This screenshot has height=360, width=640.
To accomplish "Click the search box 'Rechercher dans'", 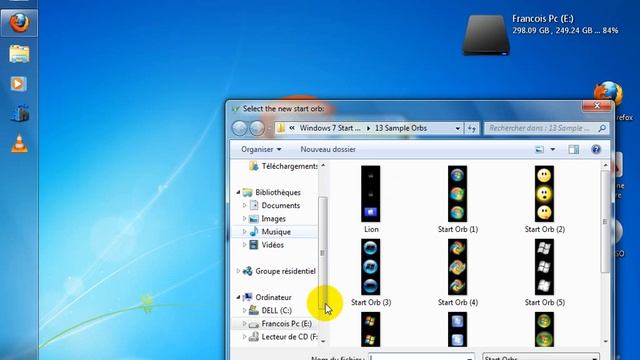I will (x=540, y=128).
